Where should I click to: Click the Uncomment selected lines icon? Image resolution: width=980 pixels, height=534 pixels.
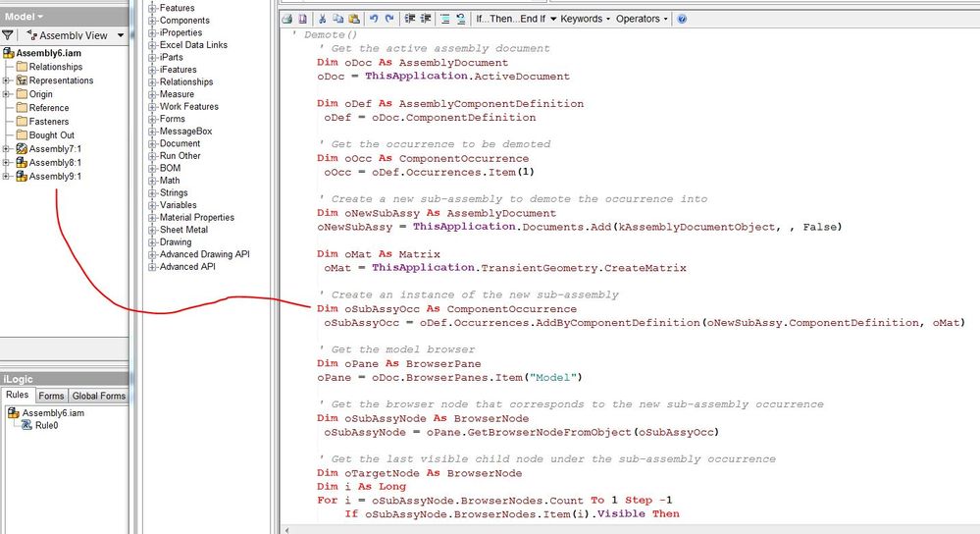[461, 19]
